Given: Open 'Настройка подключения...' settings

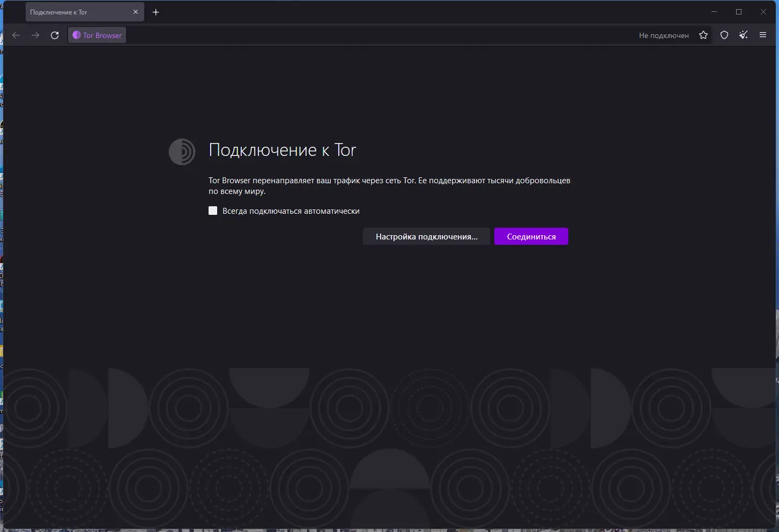Looking at the screenshot, I should [426, 236].
